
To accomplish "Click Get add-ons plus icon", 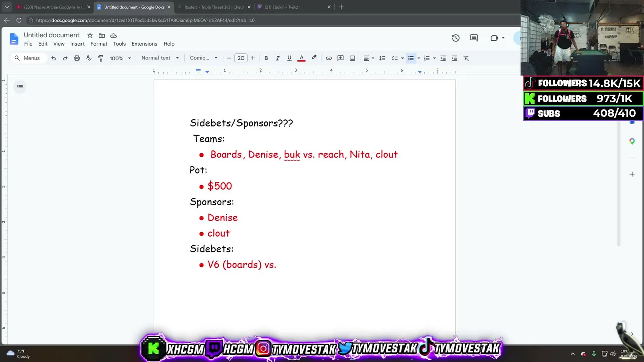I will [632, 174].
